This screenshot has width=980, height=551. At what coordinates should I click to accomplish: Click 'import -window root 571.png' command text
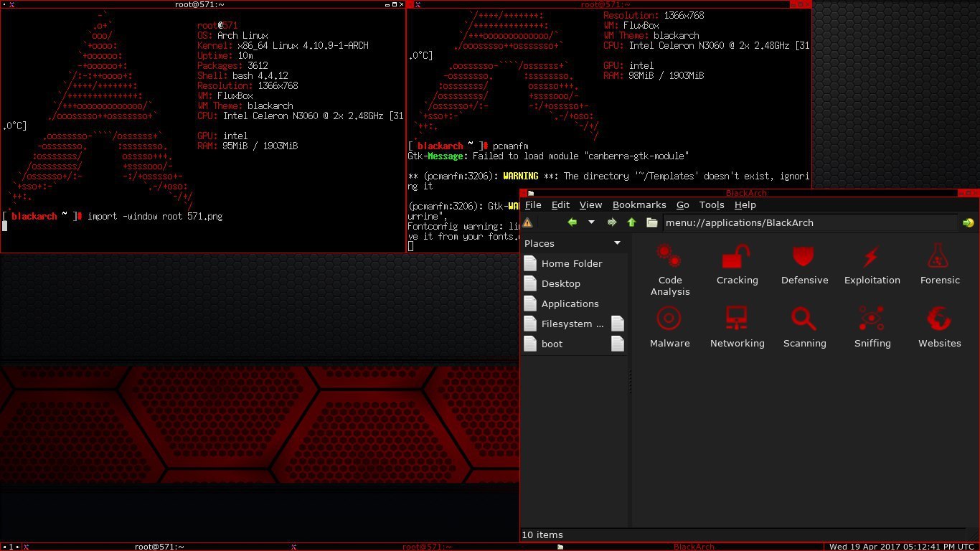tap(155, 216)
